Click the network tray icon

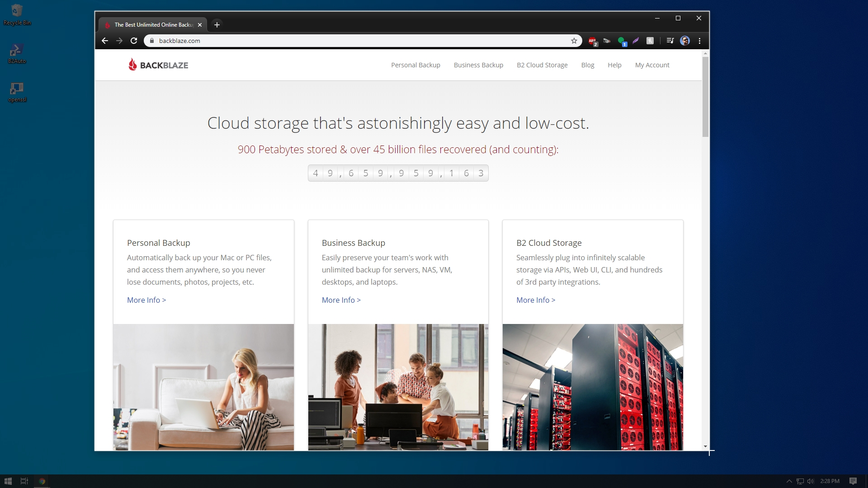click(800, 481)
